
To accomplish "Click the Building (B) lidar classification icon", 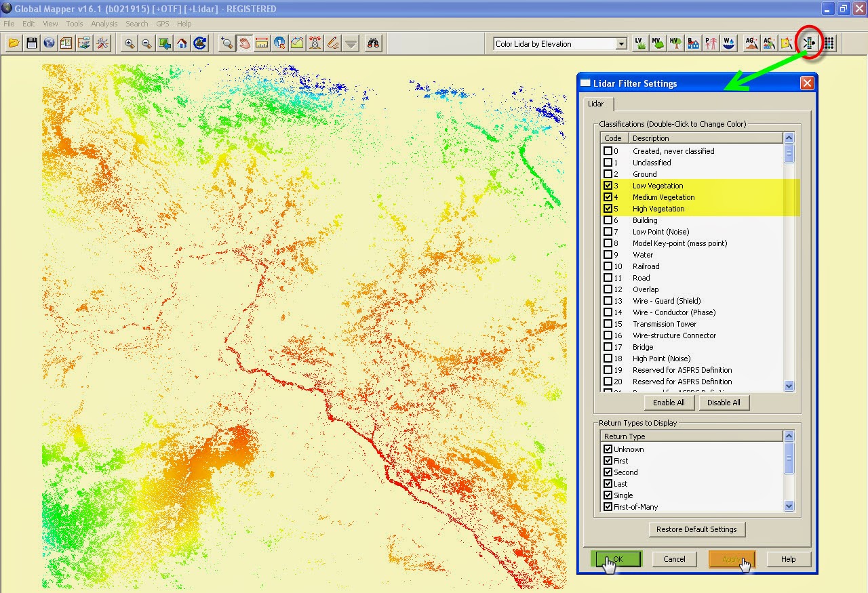I will click(x=692, y=43).
